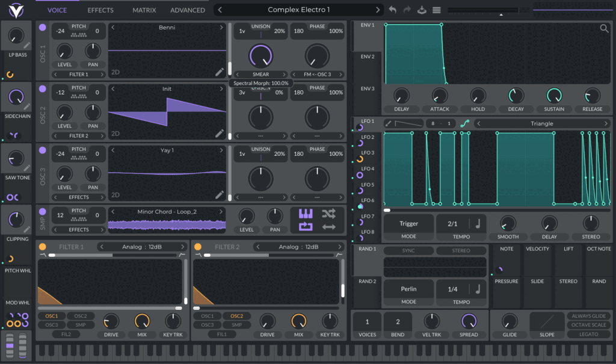Switch to the EFFECTS tab
The height and width of the screenshot is (364, 616).
[x=100, y=10]
